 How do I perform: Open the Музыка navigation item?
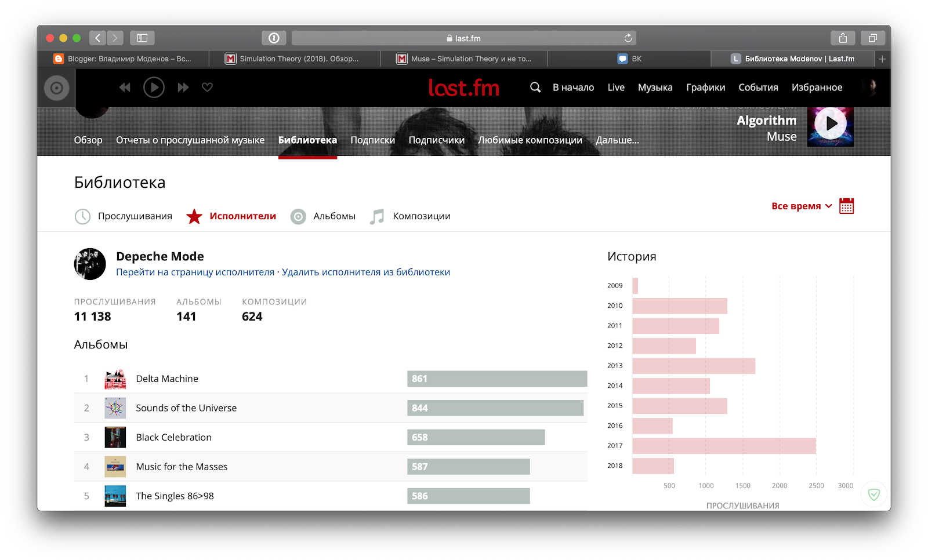[x=655, y=88]
